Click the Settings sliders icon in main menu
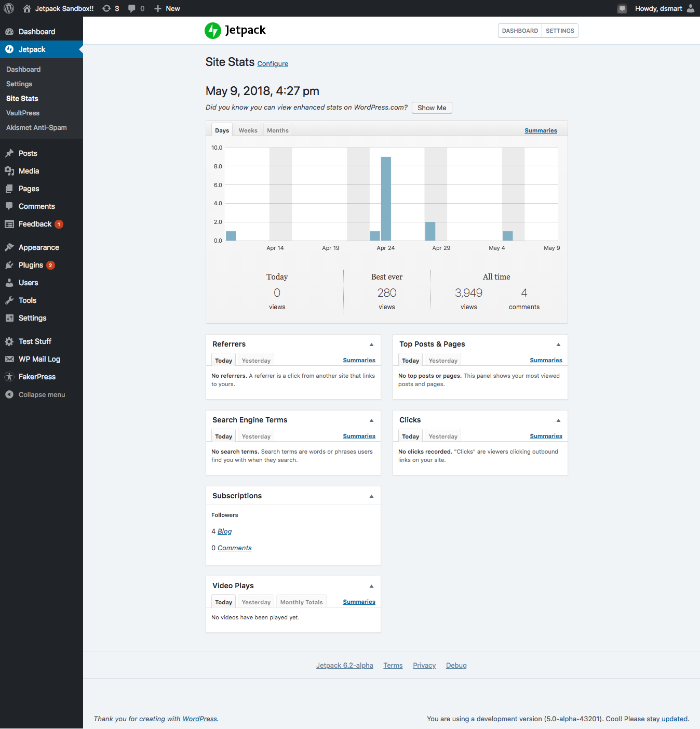700x729 pixels. coord(9,318)
